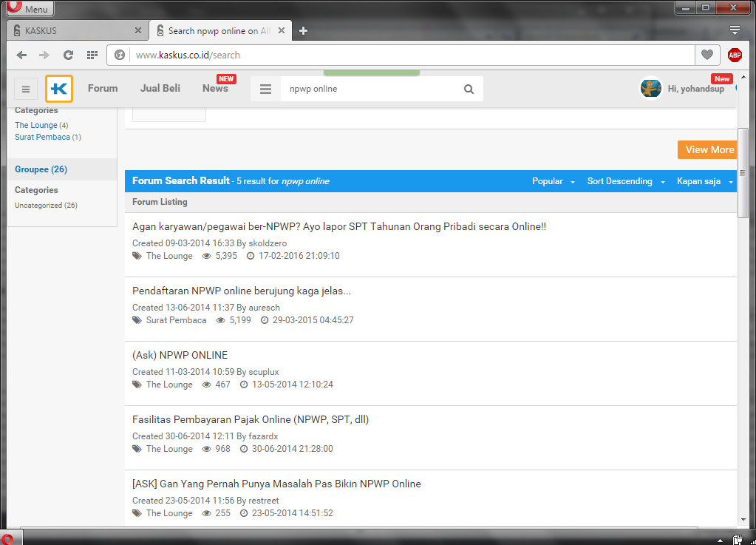This screenshot has width=756, height=545.
Task: Click Surat Pembaca tag under auresch thread
Action: (x=176, y=320)
